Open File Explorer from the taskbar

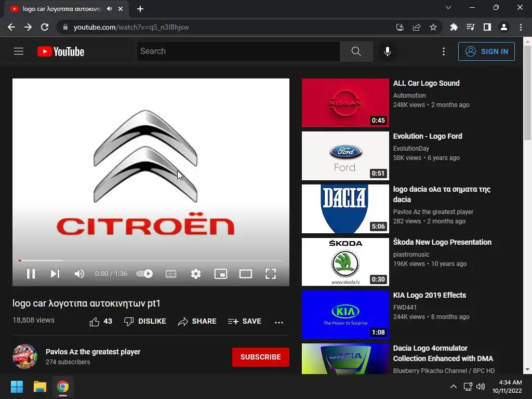[39, 387]
